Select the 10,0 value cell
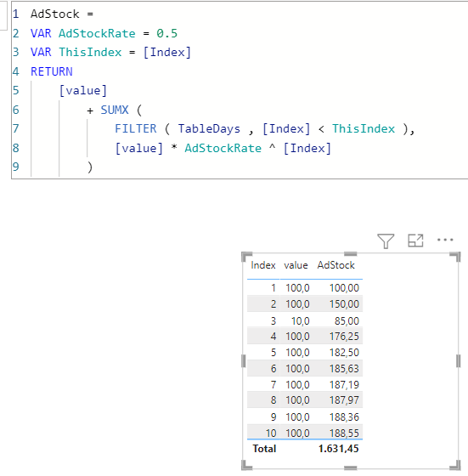468x476 pixels. click(301, 320)
